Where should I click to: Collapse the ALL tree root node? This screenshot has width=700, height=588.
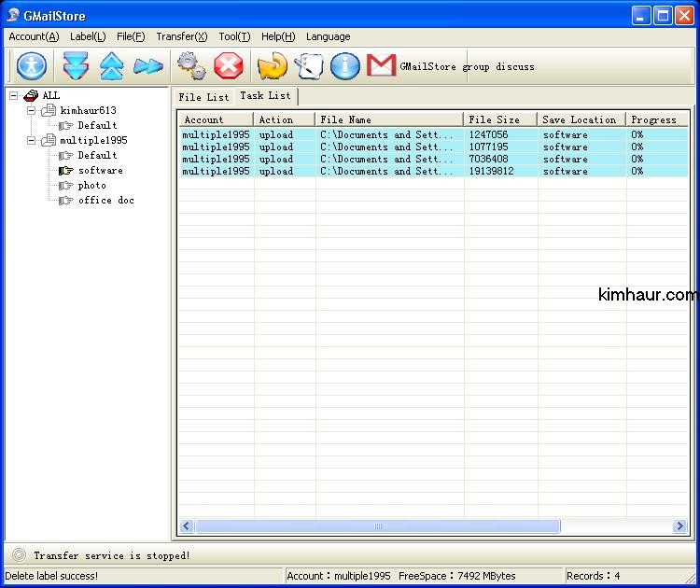(14, 95)
